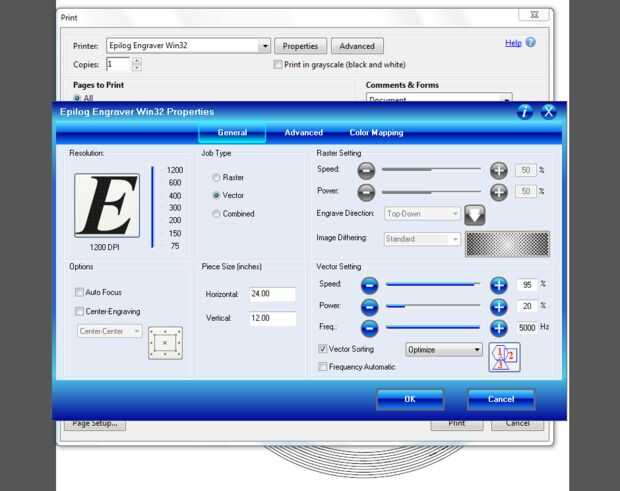Image resolution: width=620 pixels, height=491 pixels.
Task: Increase vector power with plus button
Action: tap(499, 307)
